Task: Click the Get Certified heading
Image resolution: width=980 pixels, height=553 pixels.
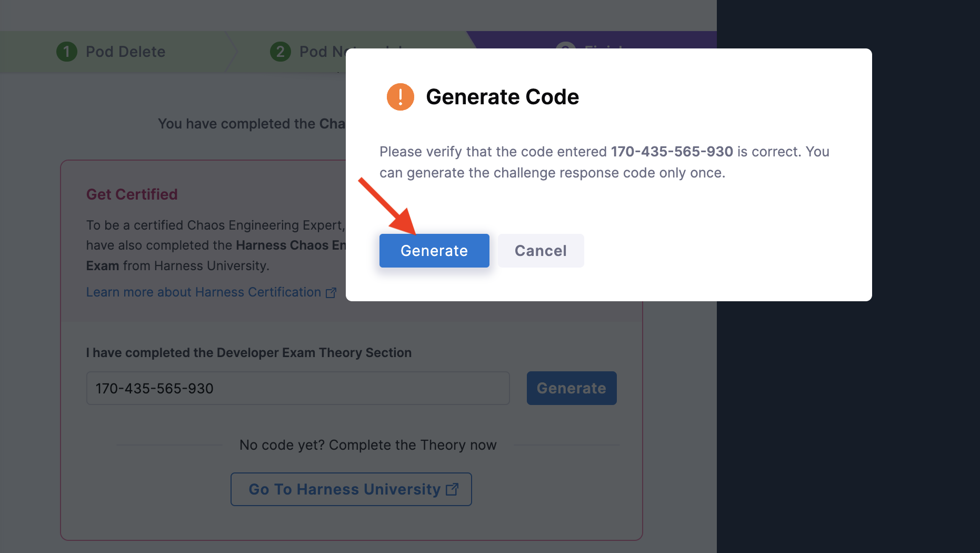Action: (132, 194)
